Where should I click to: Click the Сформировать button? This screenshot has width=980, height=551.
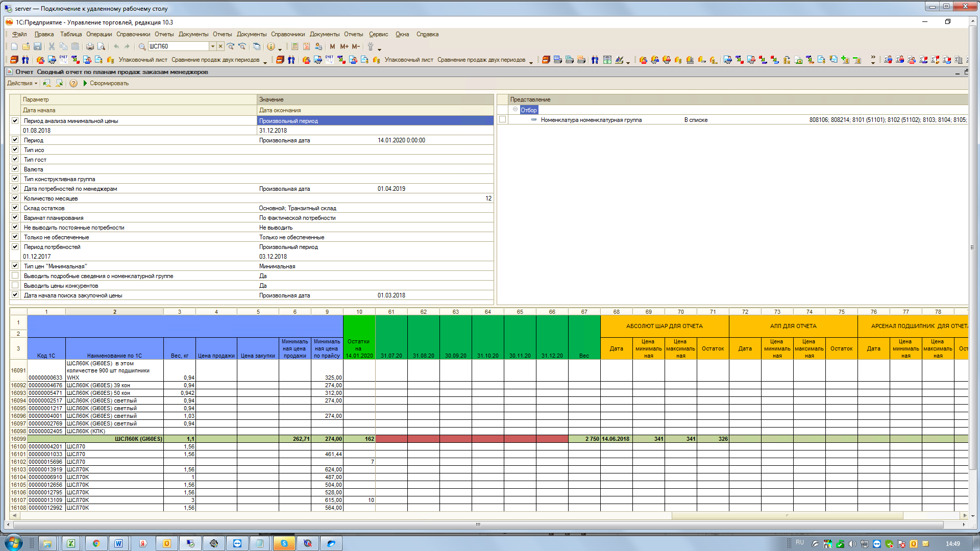pos(106,83)
